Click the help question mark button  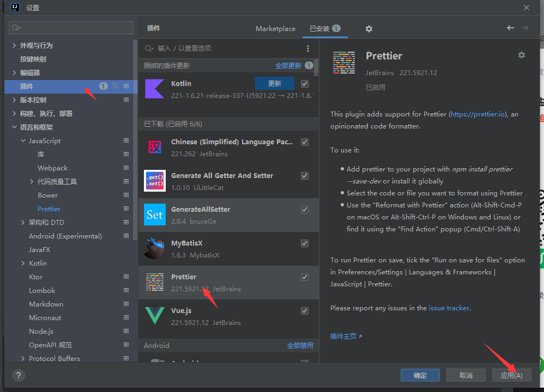point(19,375)
